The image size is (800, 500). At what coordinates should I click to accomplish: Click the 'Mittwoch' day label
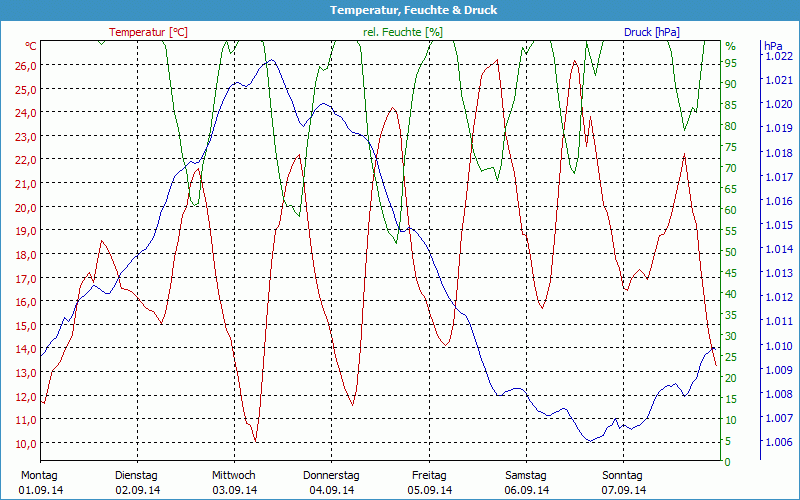tap(234, 476)
